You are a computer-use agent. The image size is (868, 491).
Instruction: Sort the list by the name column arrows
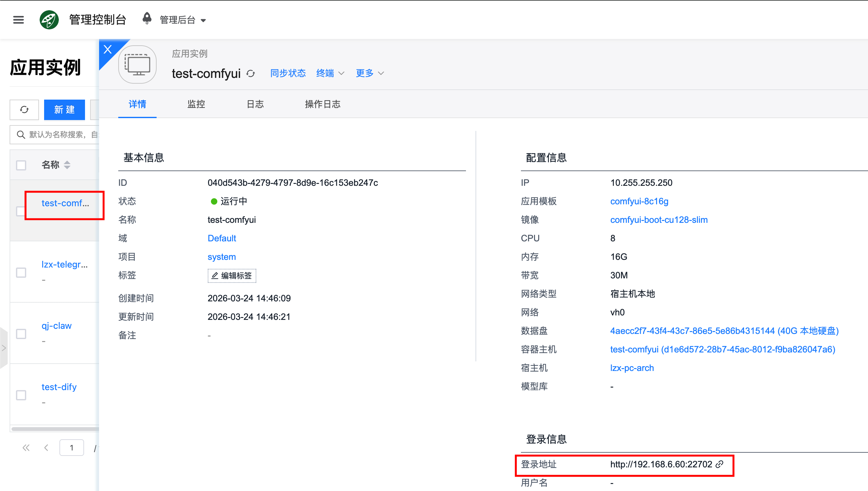click(67, 165)
